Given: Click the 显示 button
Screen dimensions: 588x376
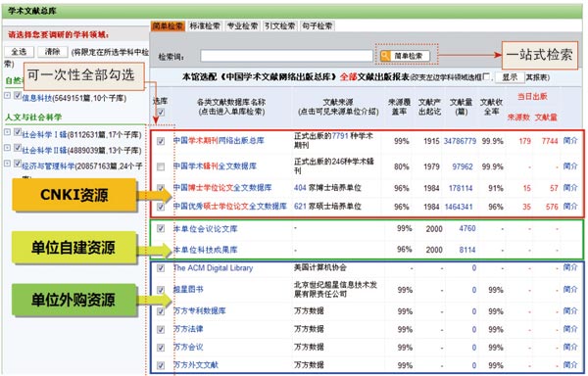Looking at the screenshot, I should click(x=510, y=77).
